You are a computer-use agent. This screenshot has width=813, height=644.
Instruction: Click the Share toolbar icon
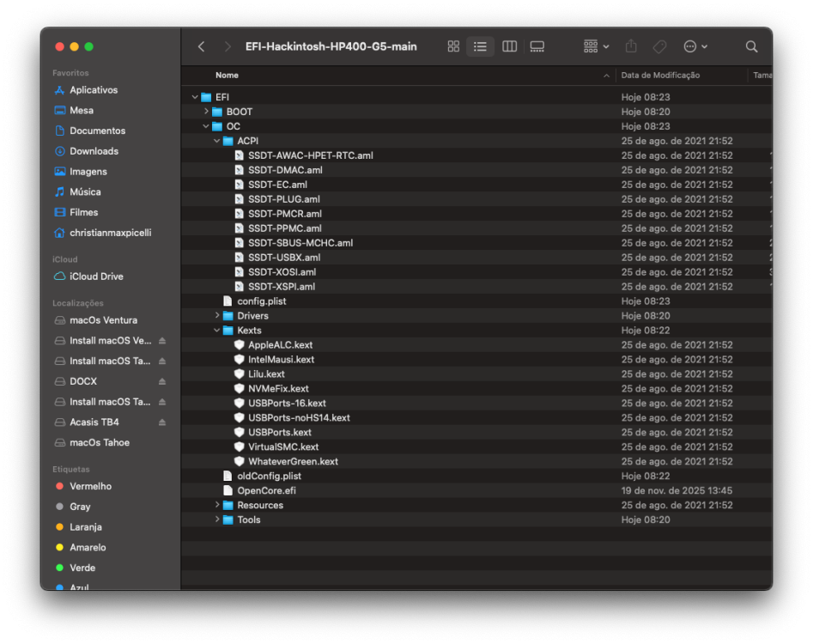pyautogui.click(x=631, y=46)
